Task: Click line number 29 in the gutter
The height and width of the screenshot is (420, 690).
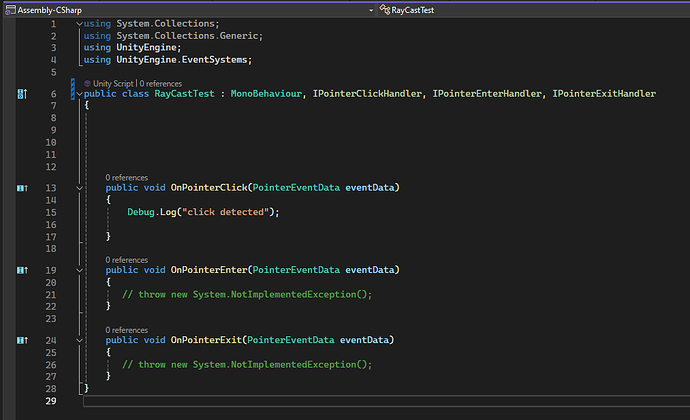Action: coord(53,400)
